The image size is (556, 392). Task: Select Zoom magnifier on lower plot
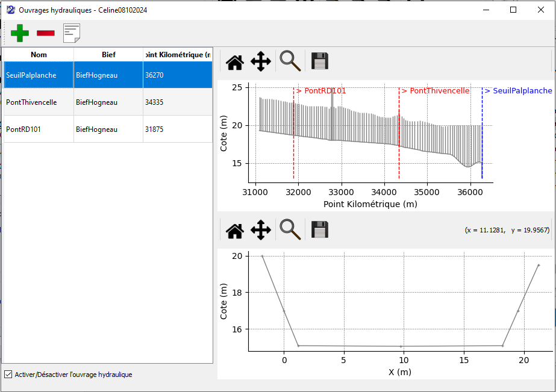(290, 230)
